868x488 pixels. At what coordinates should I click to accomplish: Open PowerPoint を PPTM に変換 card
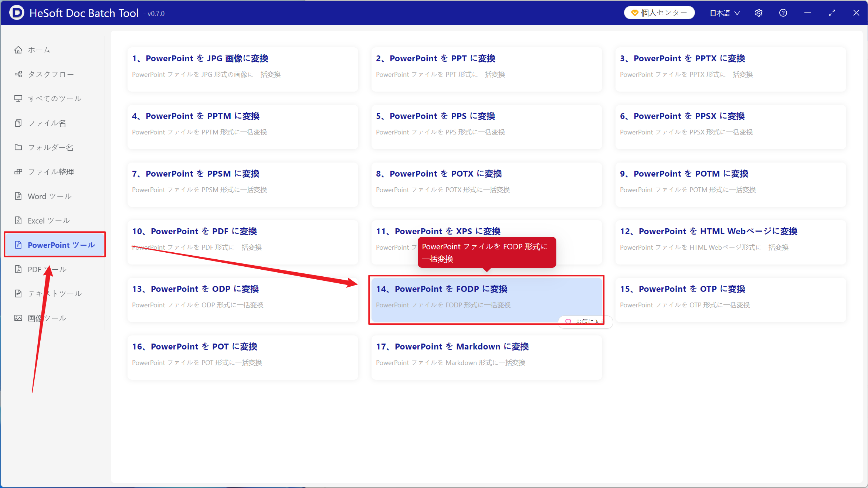coord(243,127)
